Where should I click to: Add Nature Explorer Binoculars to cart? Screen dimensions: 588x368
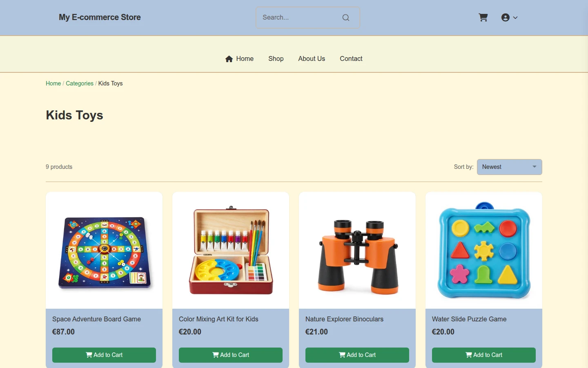pos(357,355)
